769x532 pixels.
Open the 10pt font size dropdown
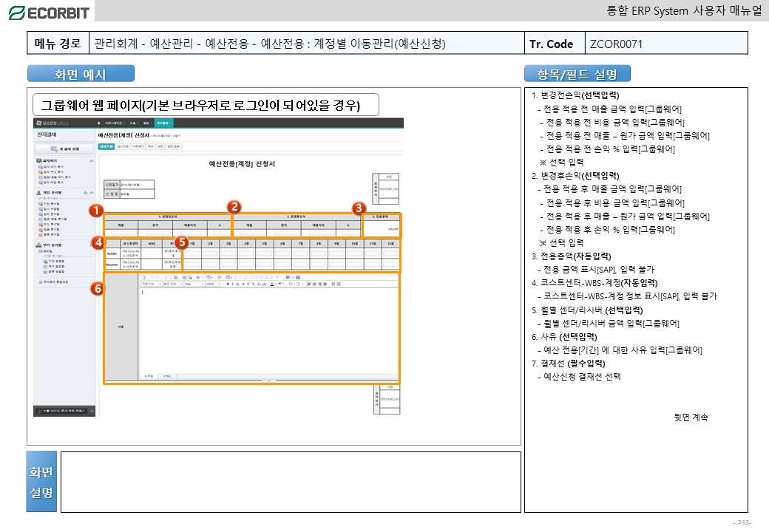[194, 284]
